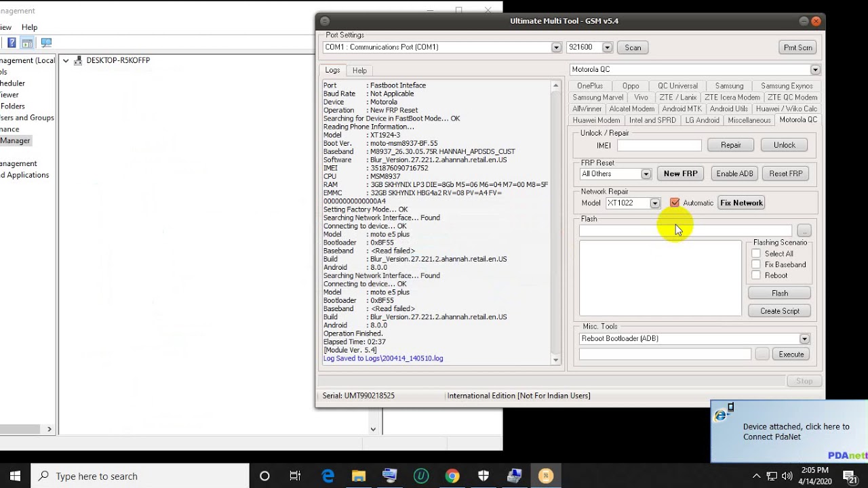Click the log panel scroll up arrow
The height and width of the screenshot is (488, 868).
click(556, 85)
